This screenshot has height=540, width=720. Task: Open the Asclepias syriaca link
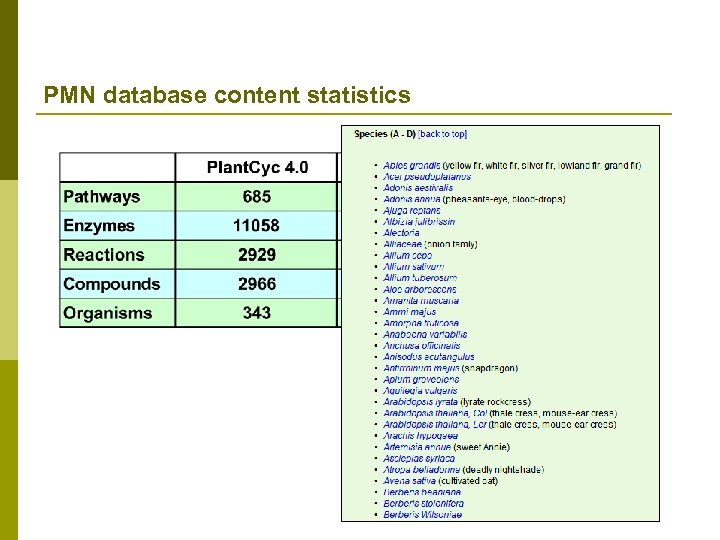click(x=419, y=458)
